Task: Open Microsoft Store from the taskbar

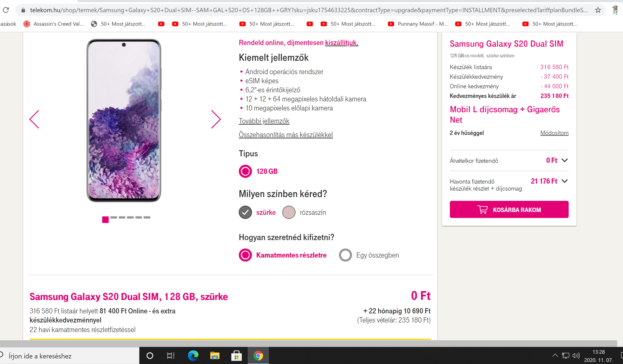Action: click(x=236, y=356)
